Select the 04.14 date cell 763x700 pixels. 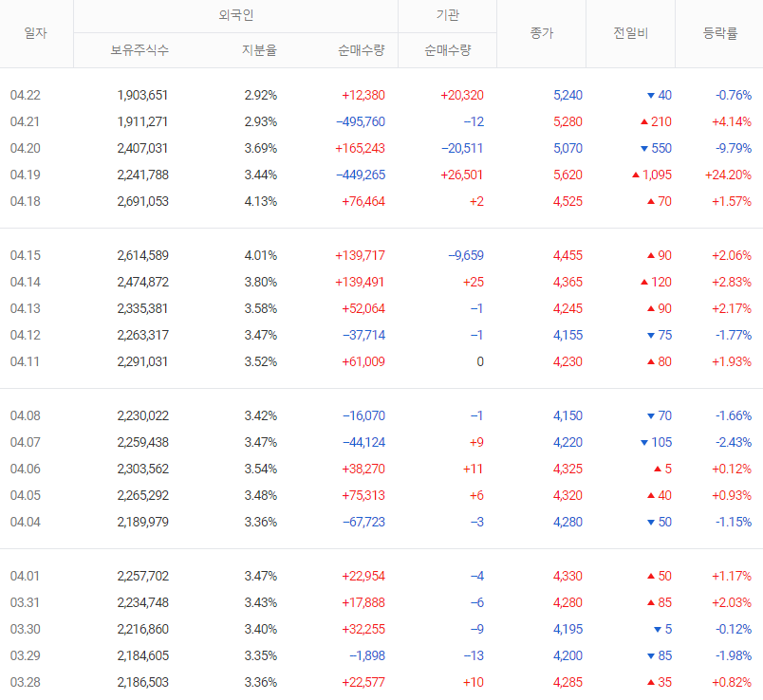[x=26, y=282]
